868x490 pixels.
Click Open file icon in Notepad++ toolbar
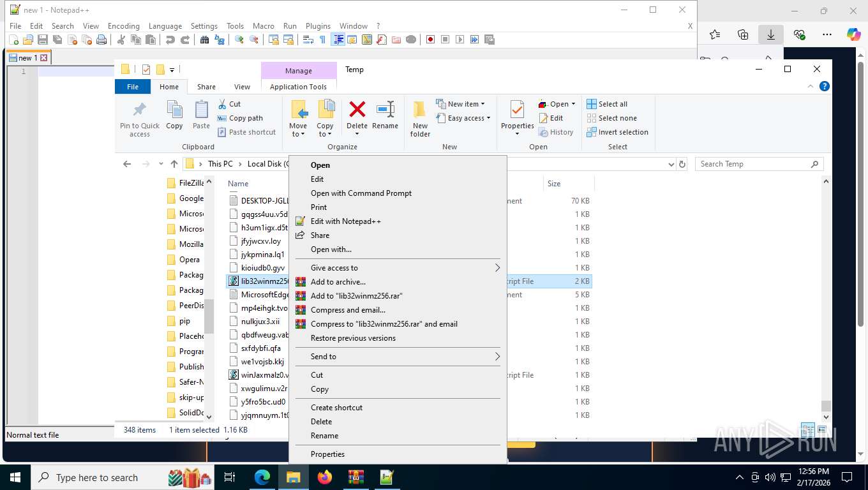(27, 40)
